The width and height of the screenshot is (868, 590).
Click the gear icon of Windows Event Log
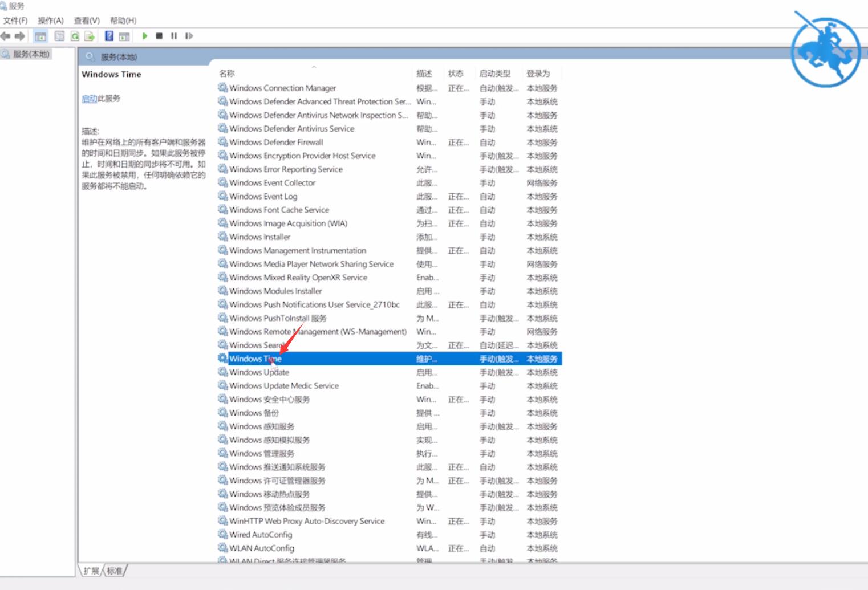click(223, 196)
